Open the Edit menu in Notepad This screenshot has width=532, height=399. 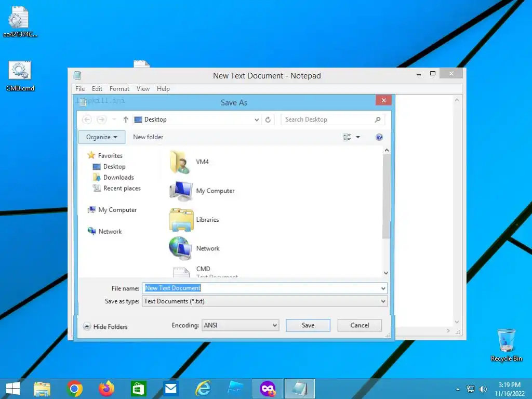click(97, 88)
